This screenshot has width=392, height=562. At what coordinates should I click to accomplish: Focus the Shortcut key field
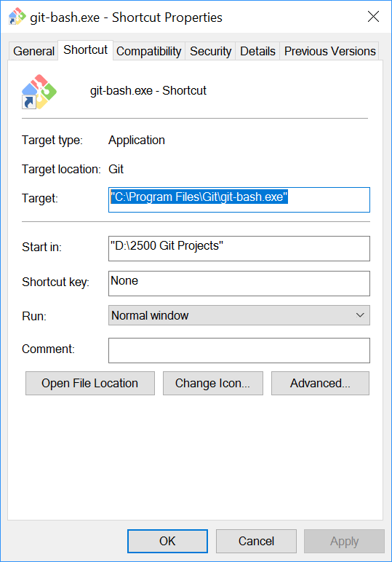239,283
